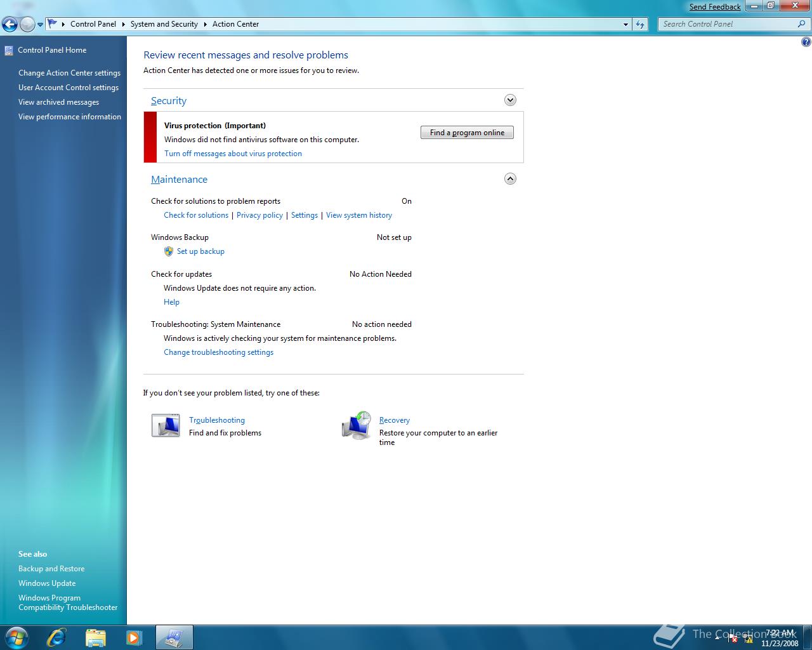Viewport: 812px width, 650px height.
Task: Click the Windows Start orb
Action: point(16,637)
